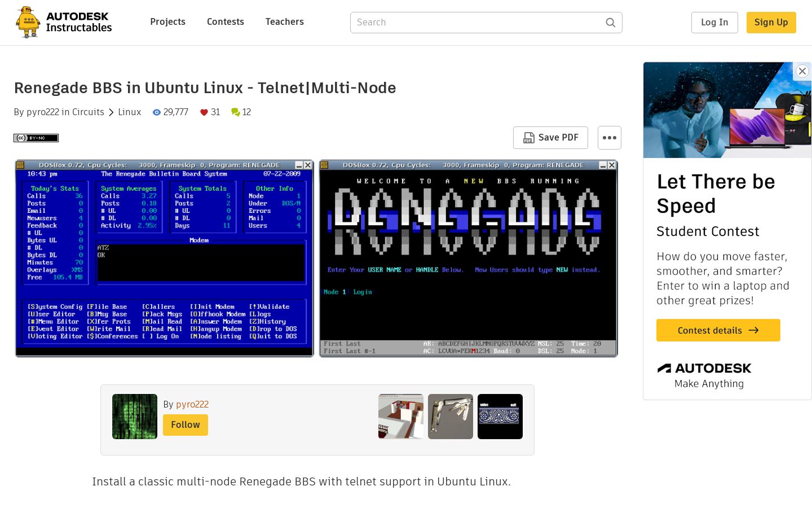Open the Contests menu
Viewport: 812px width, 508px height.
click(x=226, y=22)
